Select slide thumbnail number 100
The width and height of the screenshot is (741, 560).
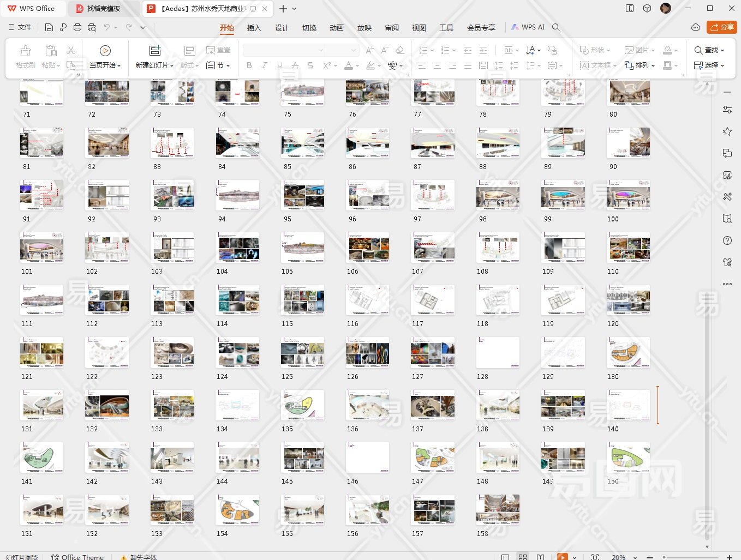click(x=628, y=195)
